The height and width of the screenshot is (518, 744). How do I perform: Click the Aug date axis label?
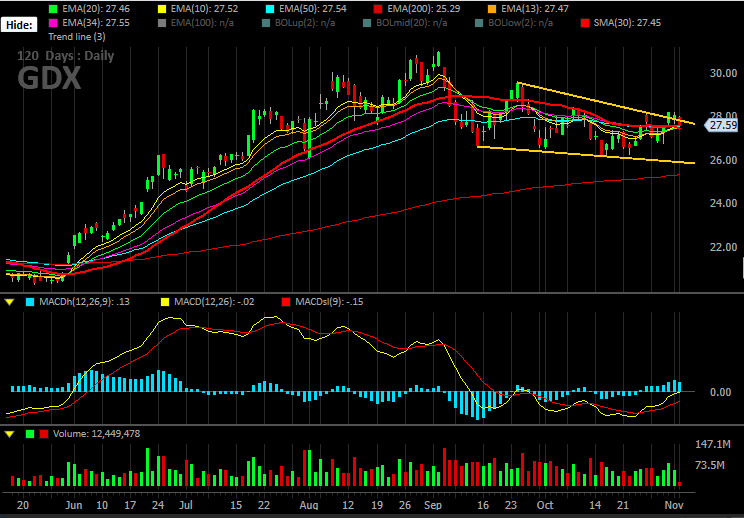pyautogui.click(x=309, y=504)
